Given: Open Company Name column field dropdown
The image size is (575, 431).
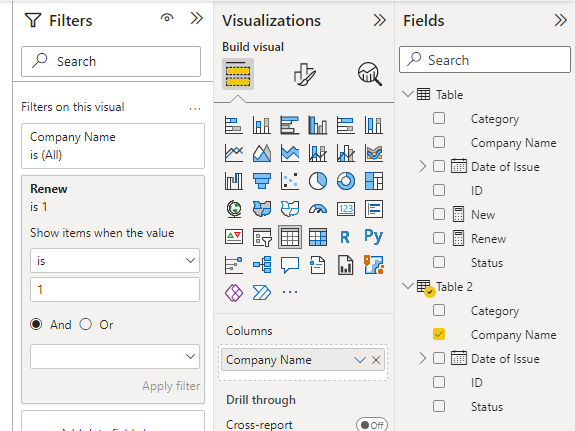Looking at the screenshot, I should 360,360.
